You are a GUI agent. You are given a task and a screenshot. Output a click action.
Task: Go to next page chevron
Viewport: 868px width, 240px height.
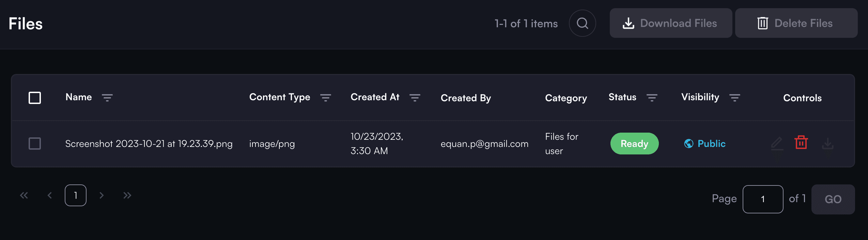(x=102, y=195)
